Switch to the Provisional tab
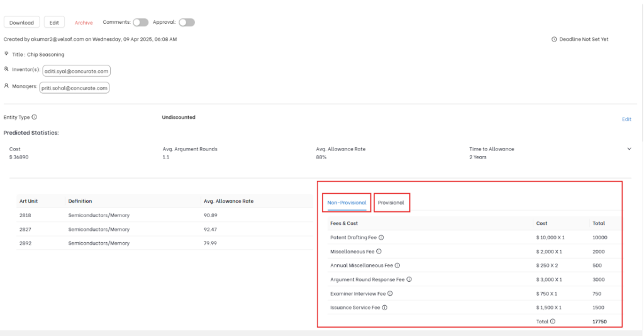This screenshot has height=336, width=644. point(391,203)
